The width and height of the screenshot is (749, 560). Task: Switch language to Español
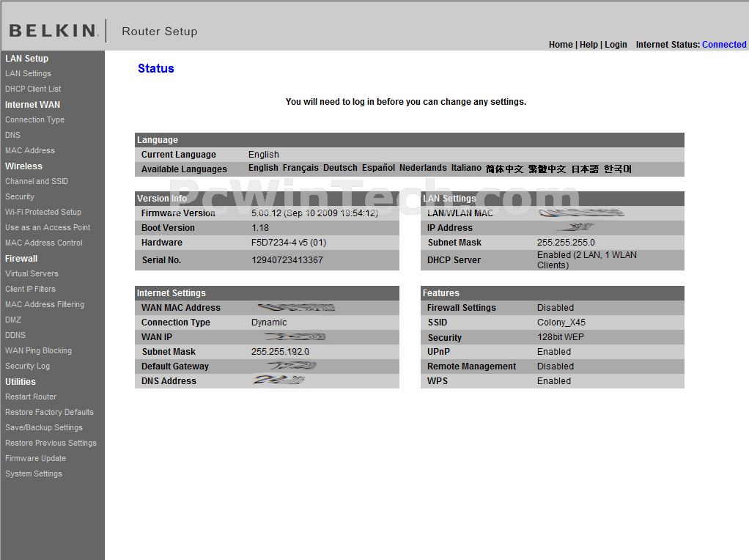point(378,168)
